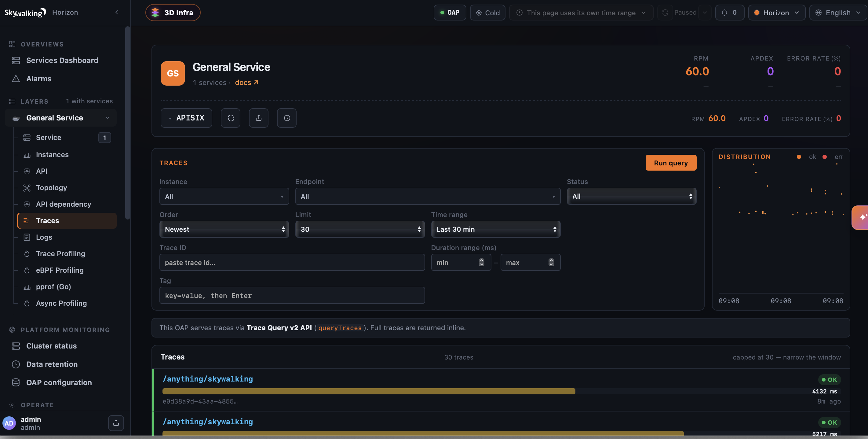Click the clock icon beside APISIX
The width and height of the screenshot is (868, 439).
(x=287, y=118)
